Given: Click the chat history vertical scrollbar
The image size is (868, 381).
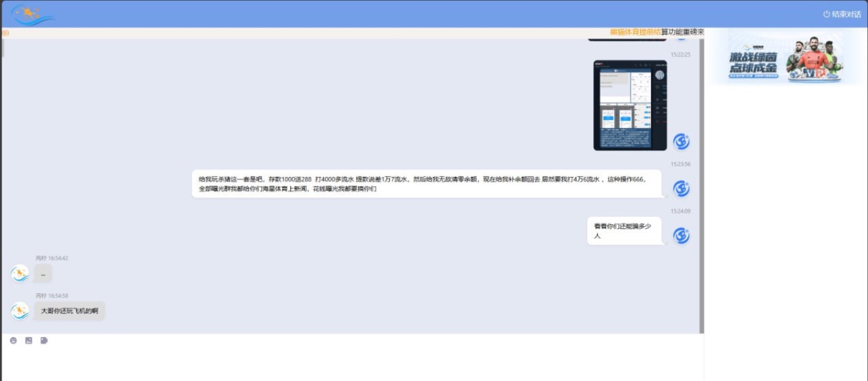Looking at the screenshot, I should click(701, 181).
